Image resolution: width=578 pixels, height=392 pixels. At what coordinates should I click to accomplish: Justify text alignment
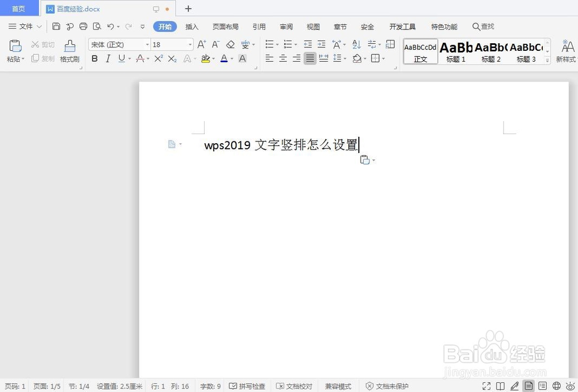[x=310, y=58]
